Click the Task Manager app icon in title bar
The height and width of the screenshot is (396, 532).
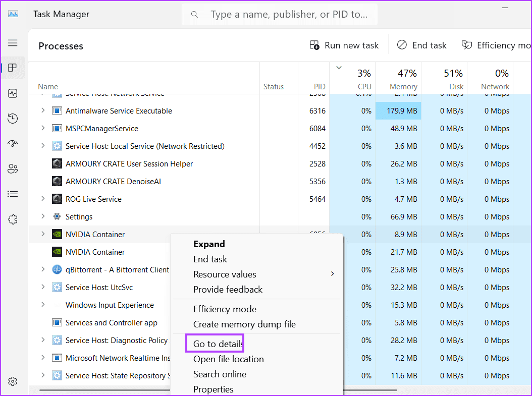(13, 14)
